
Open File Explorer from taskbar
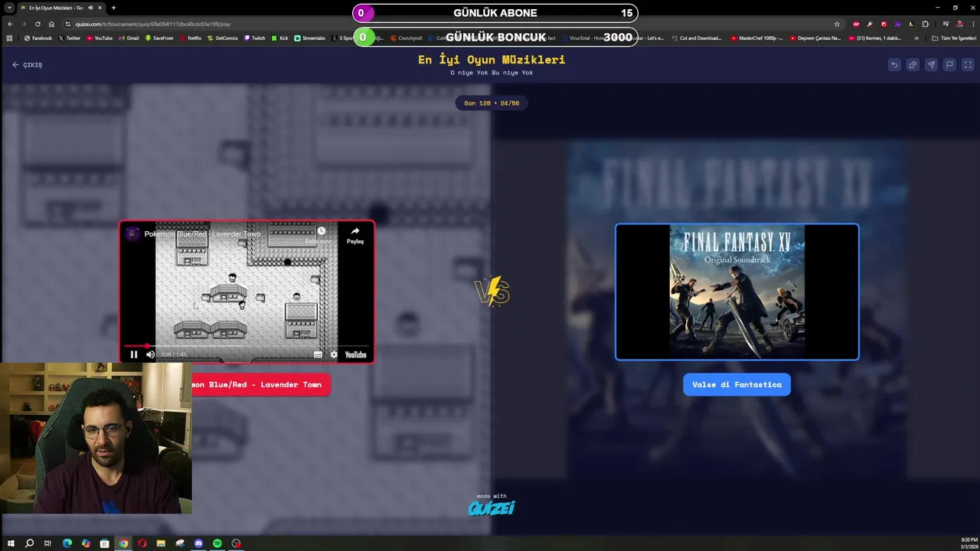click(x=161, y=543)
